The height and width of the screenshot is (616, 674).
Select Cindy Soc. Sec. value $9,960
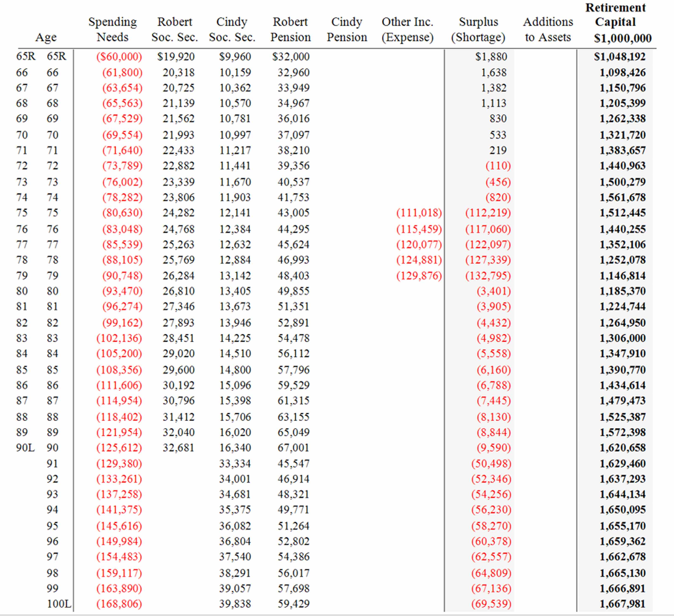tap(235, 56)
